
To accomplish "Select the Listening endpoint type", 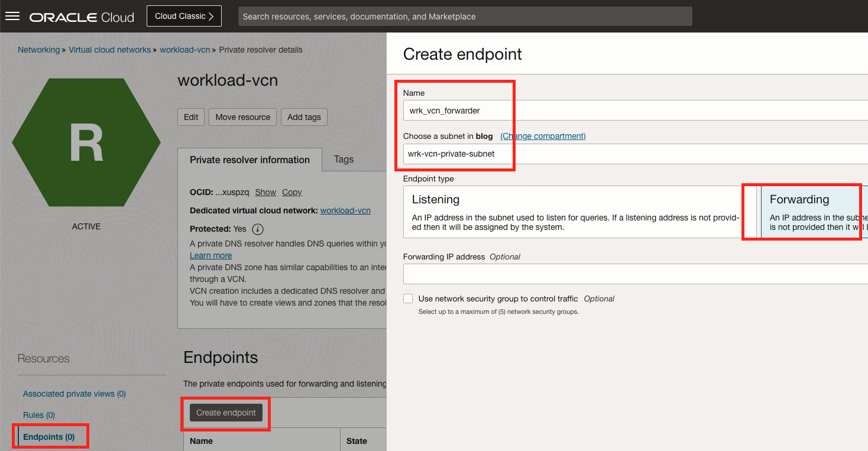I will click(580, 212).
